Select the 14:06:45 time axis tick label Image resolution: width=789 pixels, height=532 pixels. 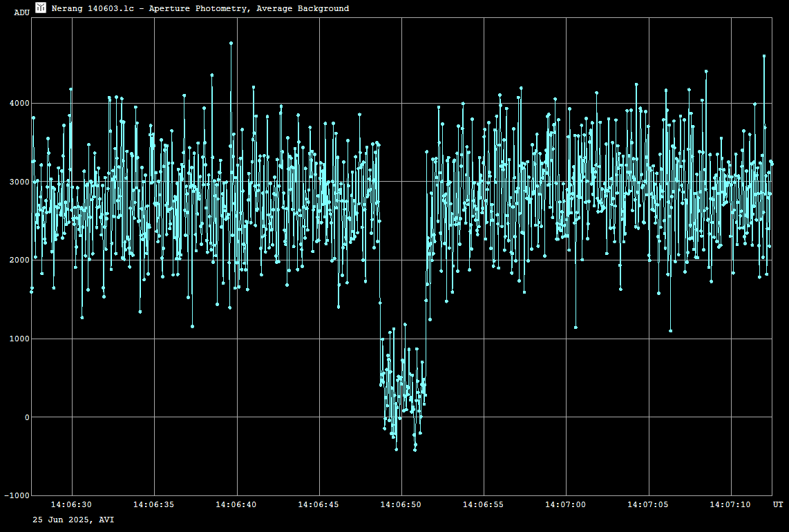319,505
